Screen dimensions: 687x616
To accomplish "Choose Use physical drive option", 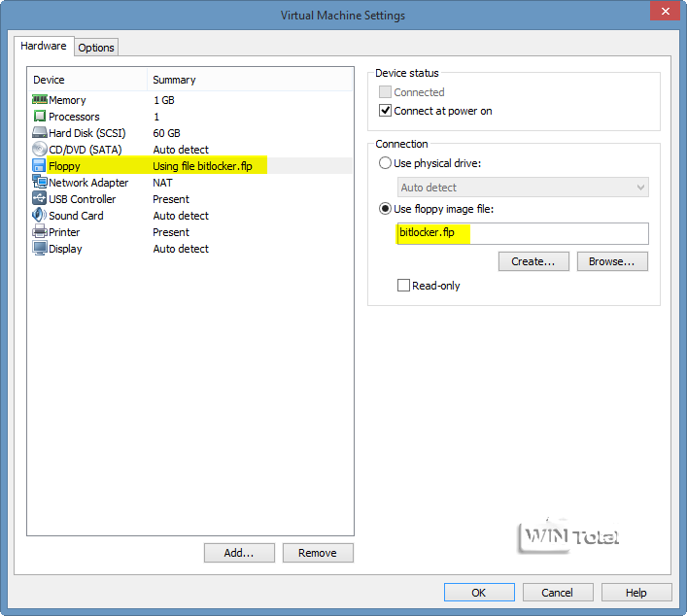I will [385, 163].
